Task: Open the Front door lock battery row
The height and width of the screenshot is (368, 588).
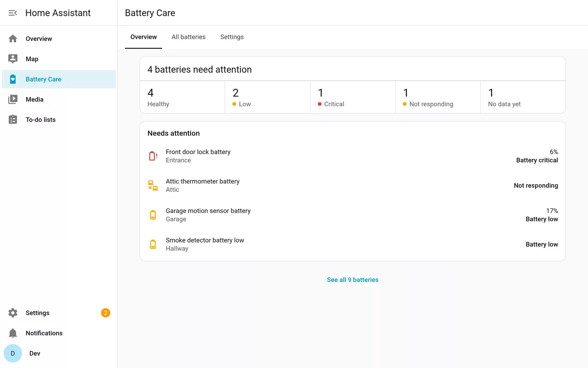Action: click(353, 156)
